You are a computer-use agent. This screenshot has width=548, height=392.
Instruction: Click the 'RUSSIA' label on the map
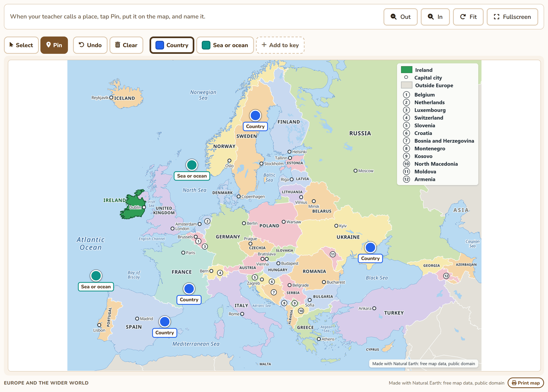point(360,133)
